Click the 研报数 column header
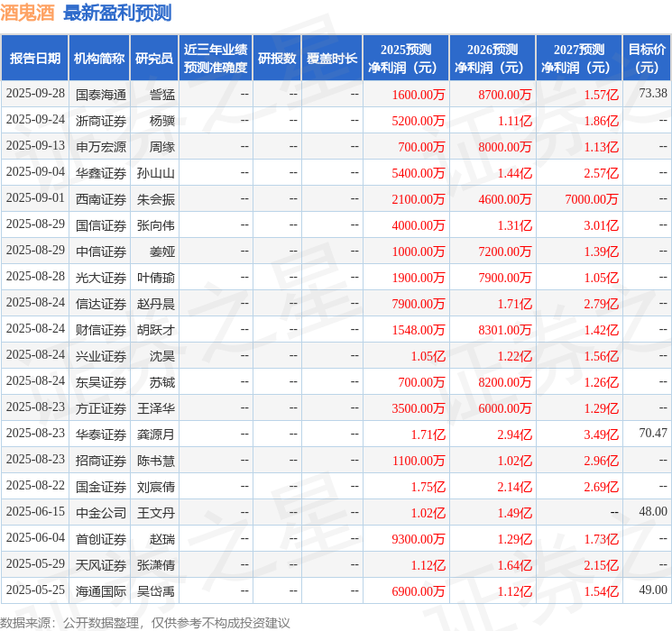Viewport: 672px width, 631px height. 277,58
